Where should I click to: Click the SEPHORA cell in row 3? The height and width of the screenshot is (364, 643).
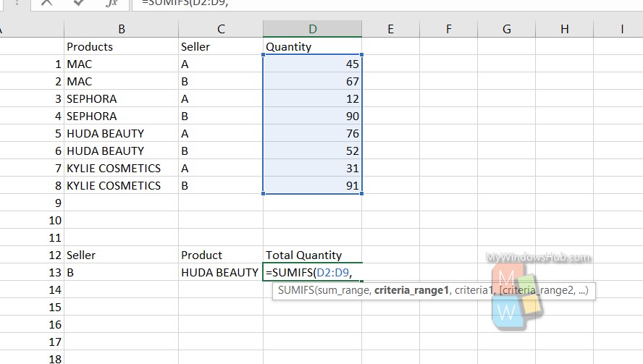122,99
